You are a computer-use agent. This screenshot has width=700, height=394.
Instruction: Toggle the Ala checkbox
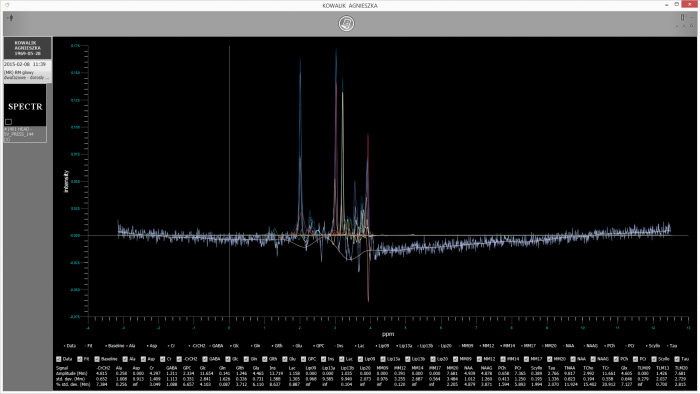[125, 359]
